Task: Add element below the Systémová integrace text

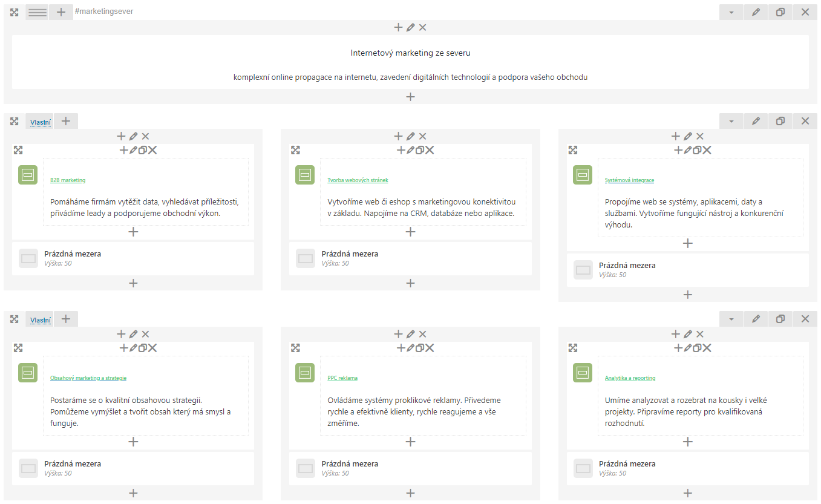Action: tap(687, 243)
